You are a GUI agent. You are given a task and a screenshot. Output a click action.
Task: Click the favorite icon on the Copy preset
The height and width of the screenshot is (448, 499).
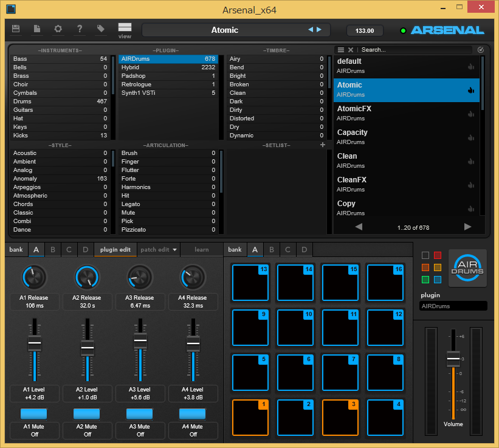471,208
